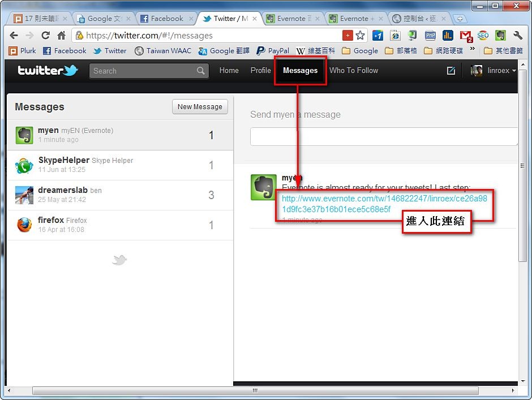This screenshot has width=532, height=400.
Task: Open the Facebook bookmark
Action: [x=65, y=51]
